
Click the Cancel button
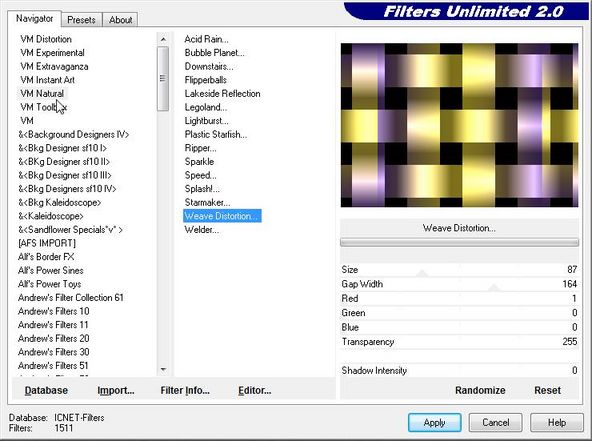pos(496,422)
